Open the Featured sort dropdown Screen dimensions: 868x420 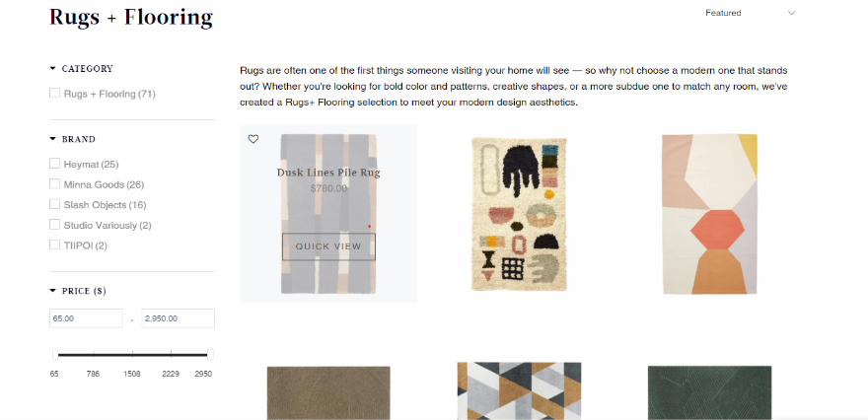pyautogui.click(x=750, y=13)
